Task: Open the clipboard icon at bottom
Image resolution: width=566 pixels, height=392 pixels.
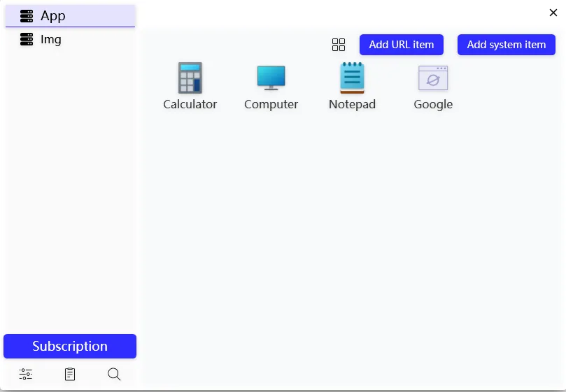Action: pyautogui.click(x=70, y=374)
